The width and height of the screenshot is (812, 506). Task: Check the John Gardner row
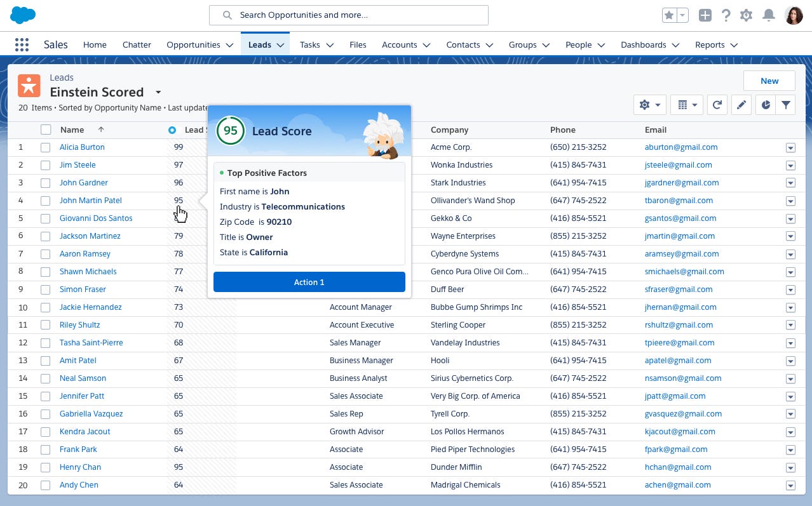pyautogui.click(x=45, y=183)
